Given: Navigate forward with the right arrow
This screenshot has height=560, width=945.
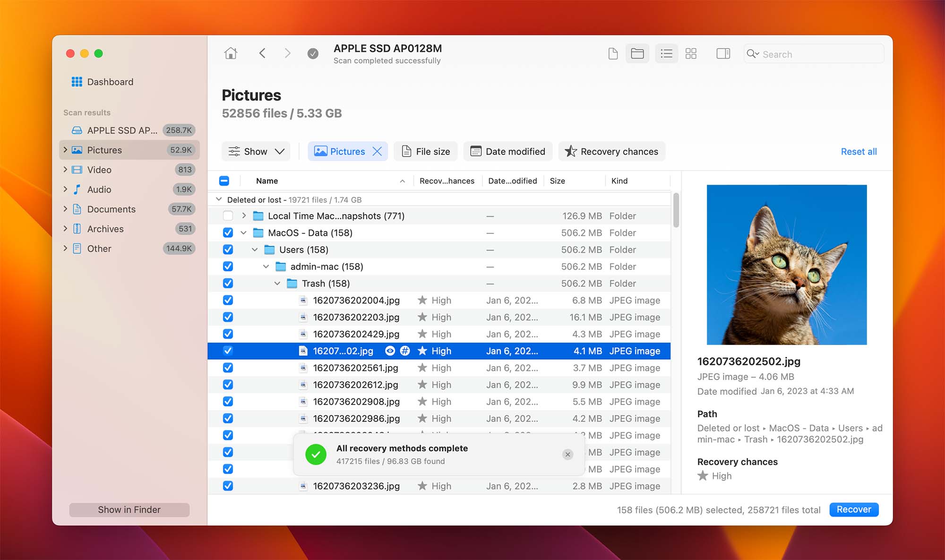Looking at the screenshot, I should pos(287,53).
